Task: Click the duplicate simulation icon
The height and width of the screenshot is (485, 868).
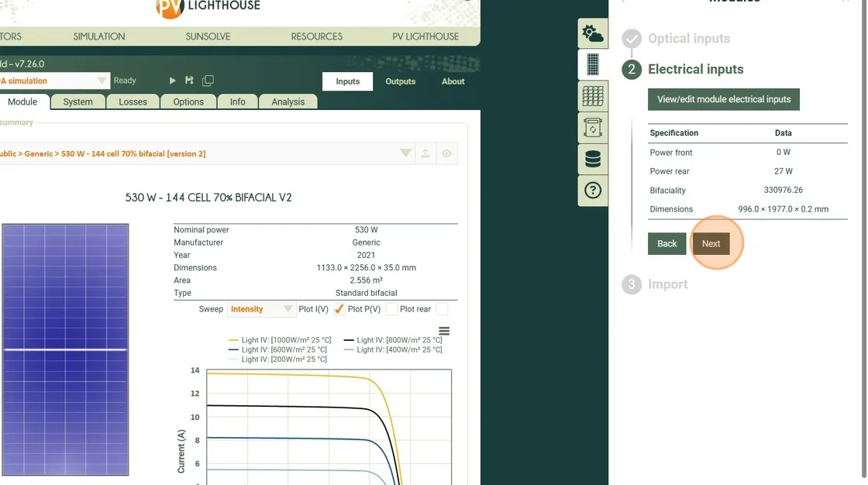Action: point(208,81)
